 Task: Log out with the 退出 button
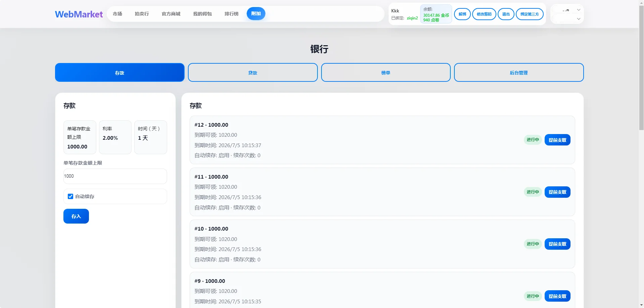click(506, 14)
